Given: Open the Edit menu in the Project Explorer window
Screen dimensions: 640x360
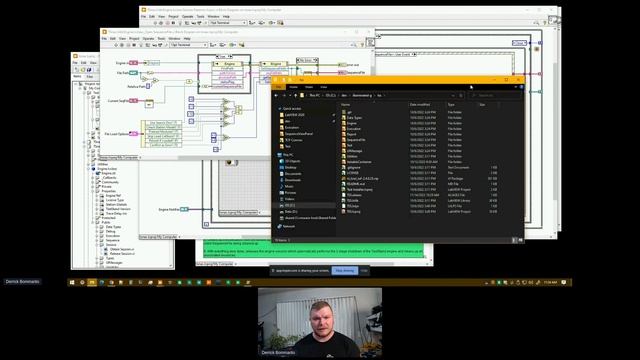Looking at the screenshot, I should [x=84, y=63].
